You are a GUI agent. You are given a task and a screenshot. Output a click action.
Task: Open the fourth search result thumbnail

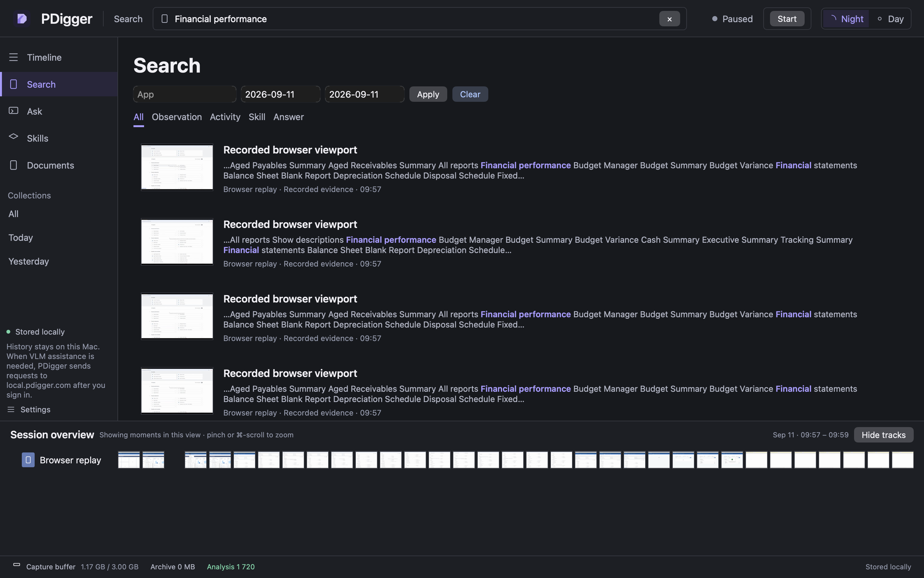pyautogui.click(x=177, y=391)
